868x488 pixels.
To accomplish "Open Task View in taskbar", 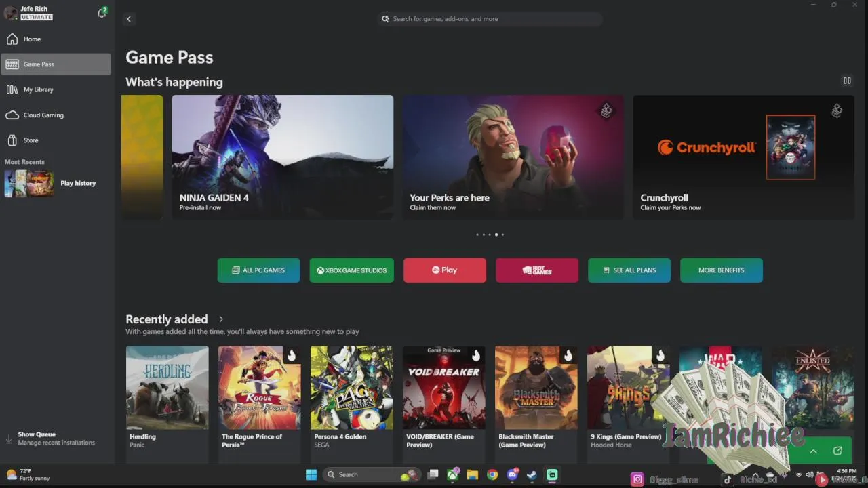I will (433, 474).
